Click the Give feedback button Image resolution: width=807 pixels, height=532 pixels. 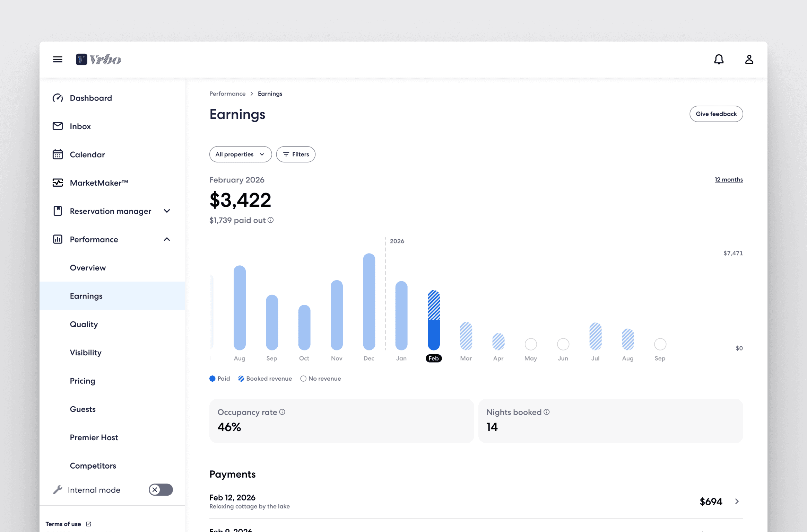[716, 114]
